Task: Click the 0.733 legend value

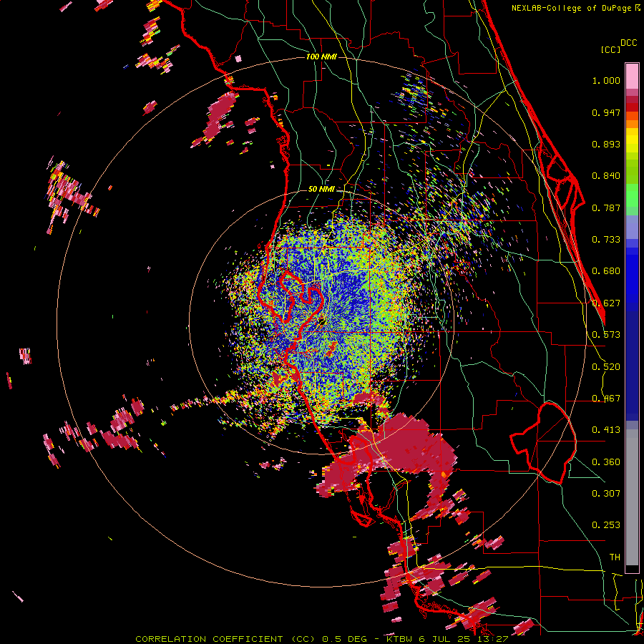Action: coord(606,240)
